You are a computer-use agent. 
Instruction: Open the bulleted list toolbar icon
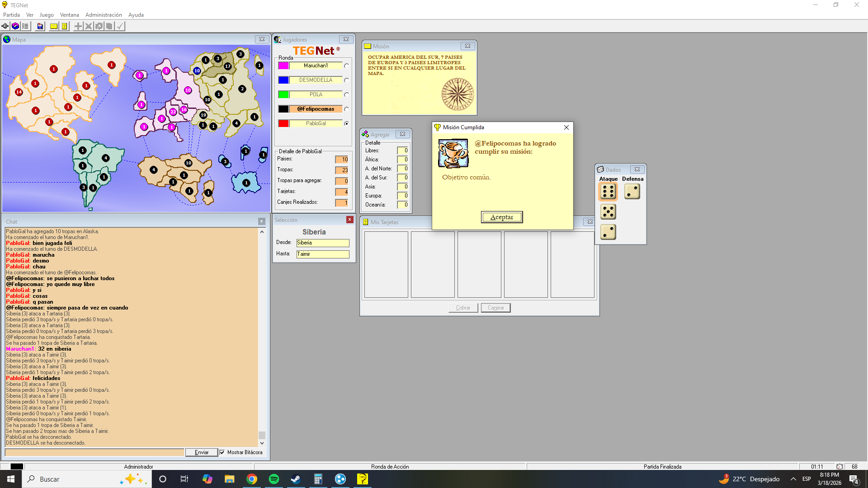pyautogui.click(x=25, y=26)
